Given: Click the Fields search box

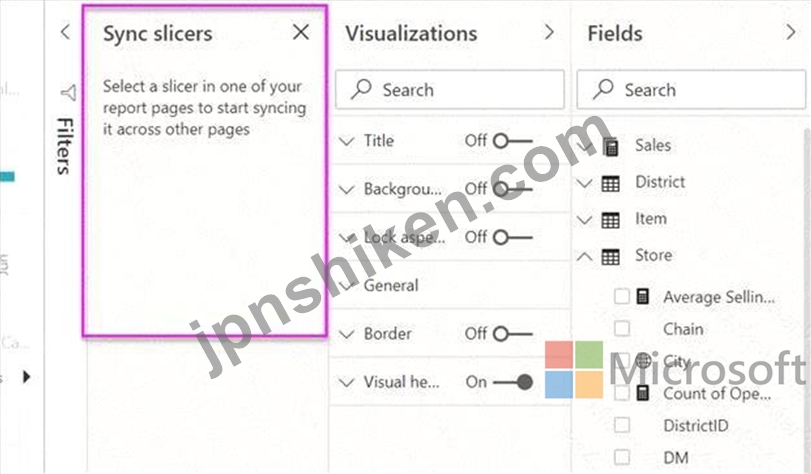Looking at the screenshot, I should coord(691,90).
